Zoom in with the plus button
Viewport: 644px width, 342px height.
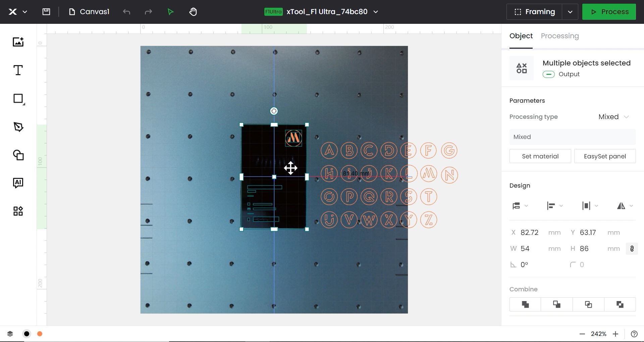click(615, 334)
